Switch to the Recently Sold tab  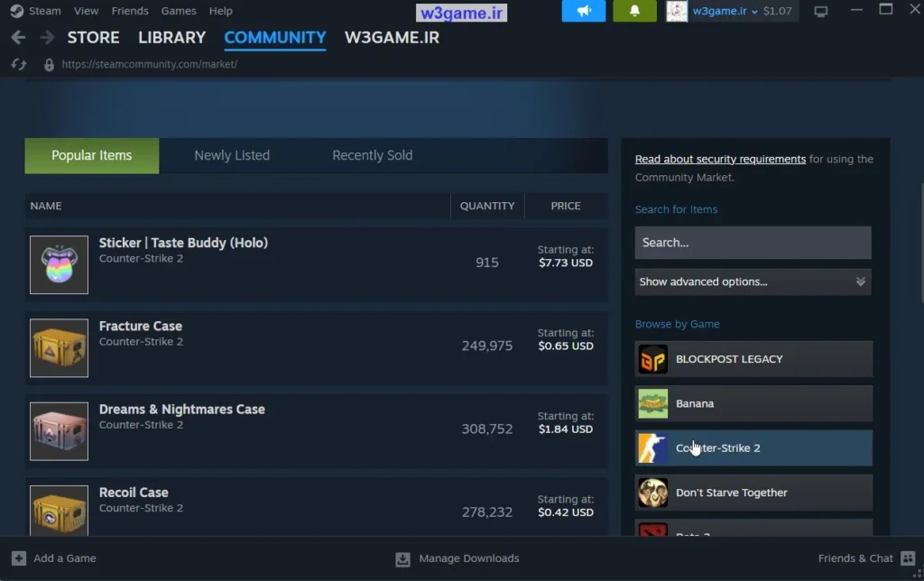(373, 155)
